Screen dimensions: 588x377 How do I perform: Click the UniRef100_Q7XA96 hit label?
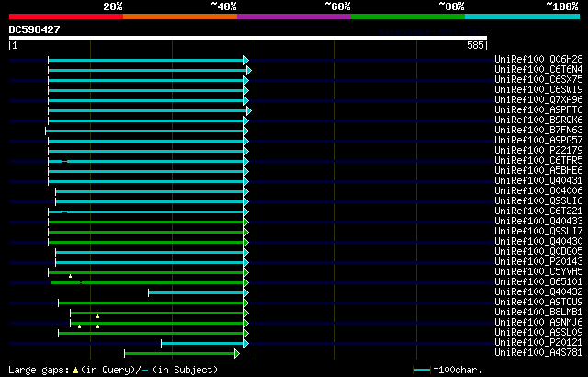coord(539,100)
